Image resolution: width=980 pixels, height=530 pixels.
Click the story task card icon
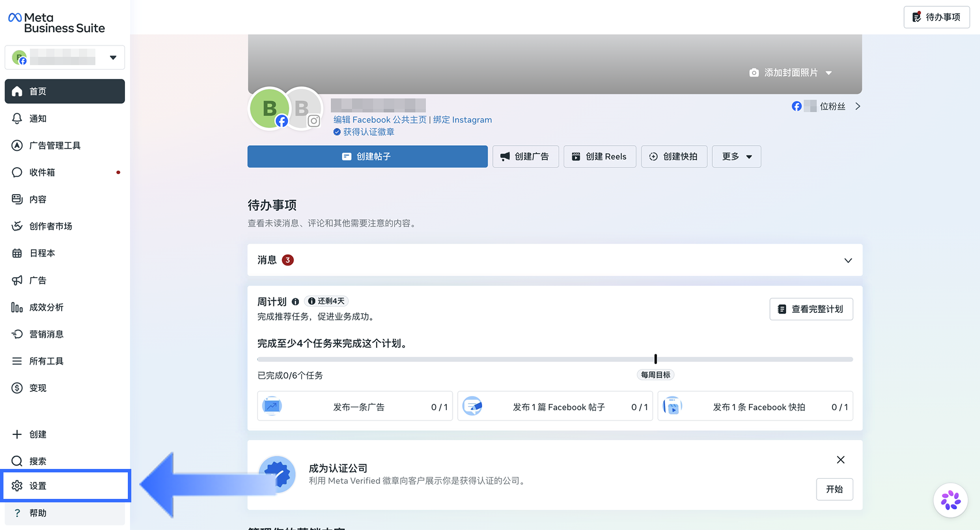point(673,406)
